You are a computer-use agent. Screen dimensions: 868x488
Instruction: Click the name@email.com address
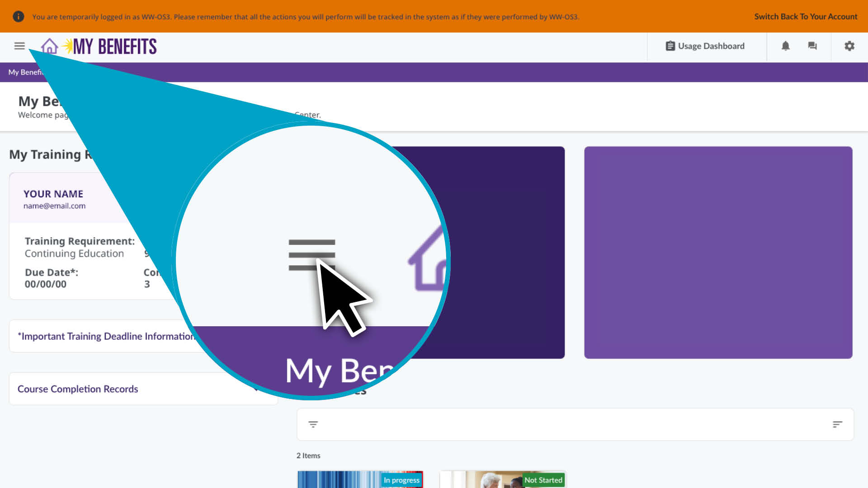54,206
